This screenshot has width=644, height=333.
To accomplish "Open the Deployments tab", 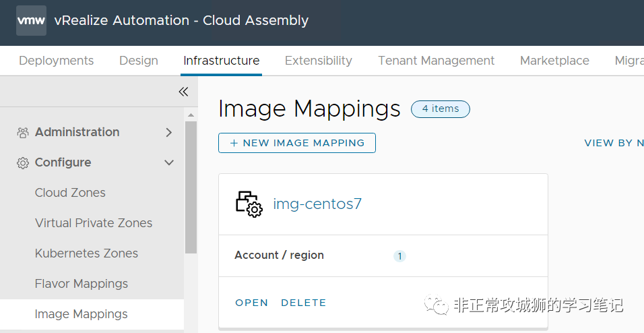I will [57, 61].
